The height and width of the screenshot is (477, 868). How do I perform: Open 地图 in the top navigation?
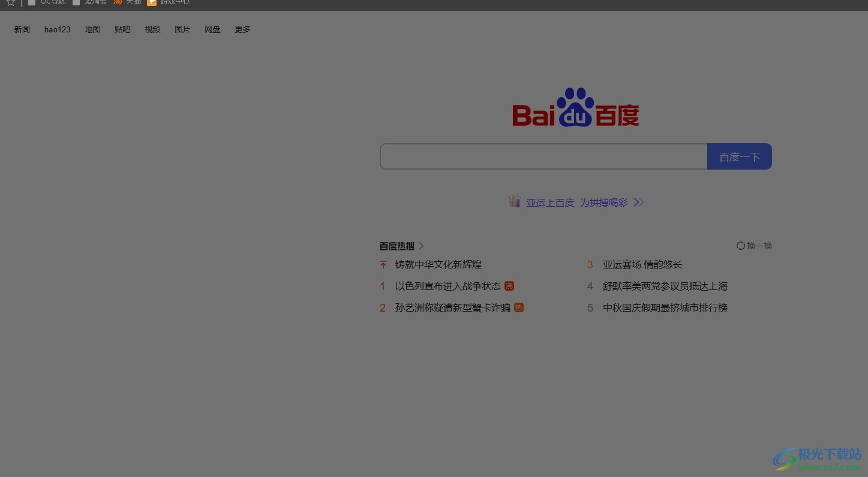(92, 29)
